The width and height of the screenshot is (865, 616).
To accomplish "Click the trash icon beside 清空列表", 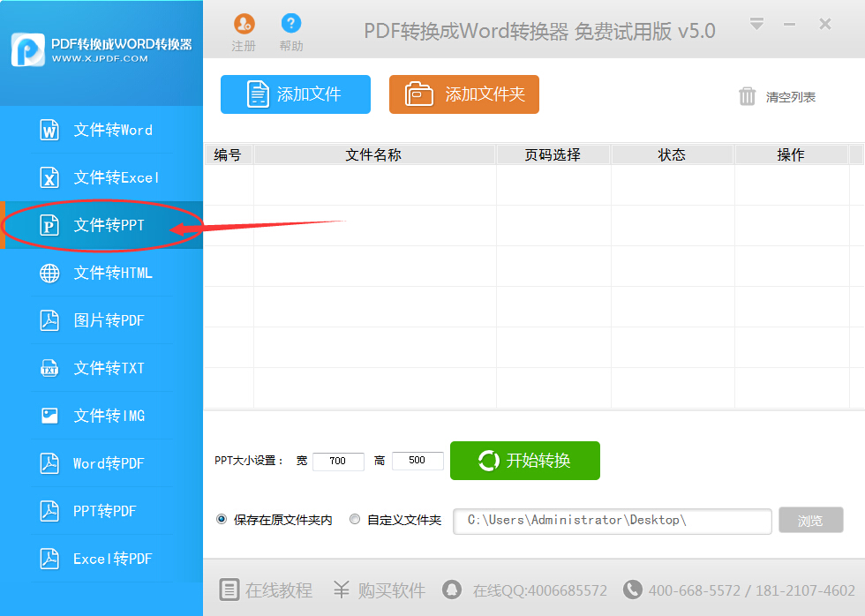I will 747,96.
